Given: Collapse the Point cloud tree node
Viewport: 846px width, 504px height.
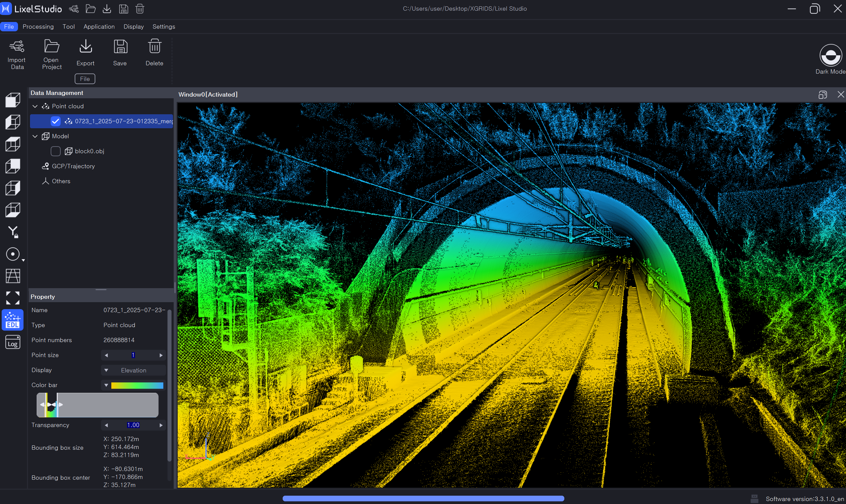Looking at the screenshot, I should pyautogui.click(x=35, y=106).
